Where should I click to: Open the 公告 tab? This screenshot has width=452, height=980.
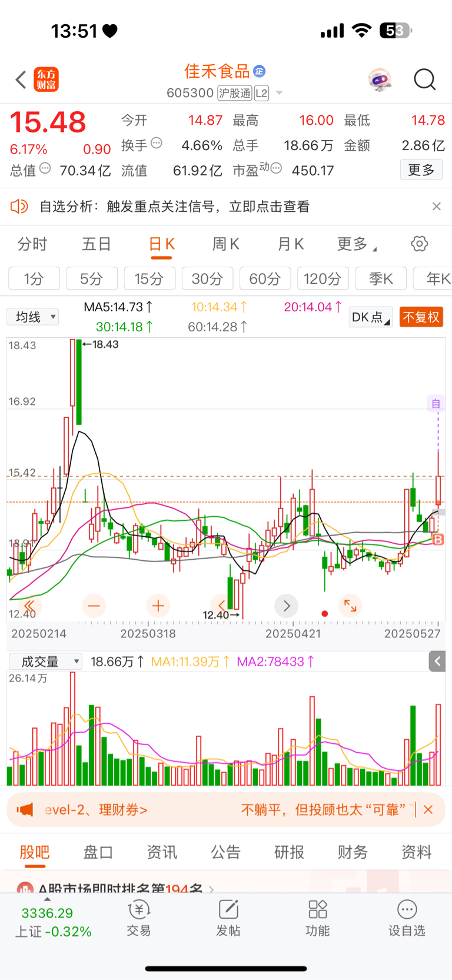[226, 852]
